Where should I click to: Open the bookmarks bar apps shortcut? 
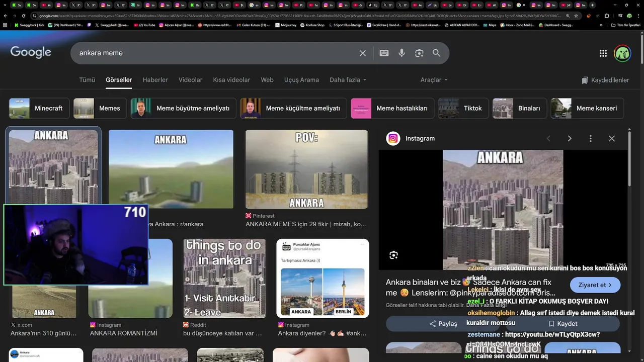(x=5, y=25)
